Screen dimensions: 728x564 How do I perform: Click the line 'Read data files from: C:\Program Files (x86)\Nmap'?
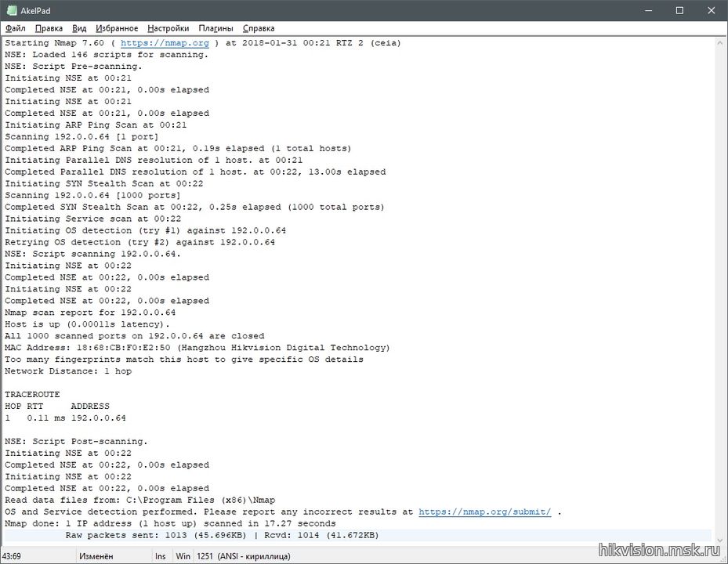(140, 501)
